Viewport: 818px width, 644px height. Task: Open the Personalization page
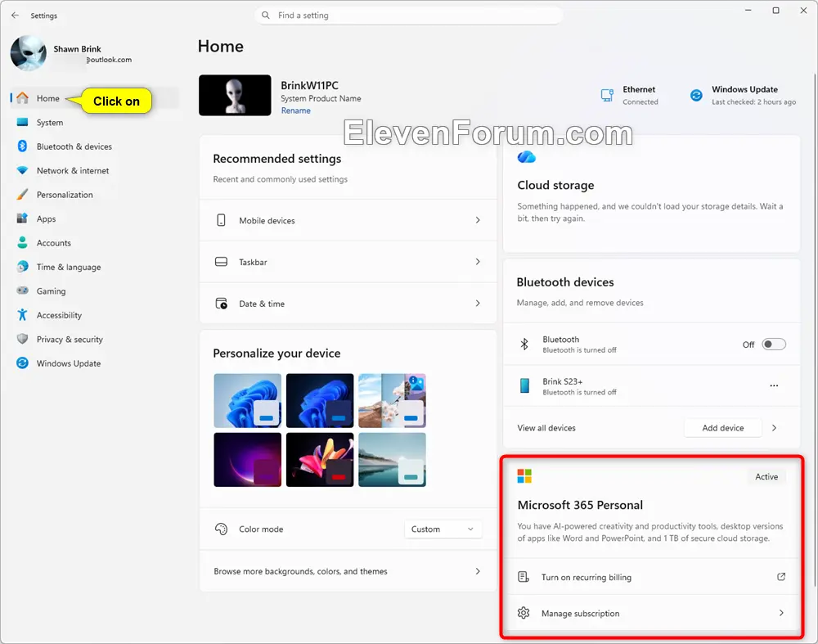(94, 195)
